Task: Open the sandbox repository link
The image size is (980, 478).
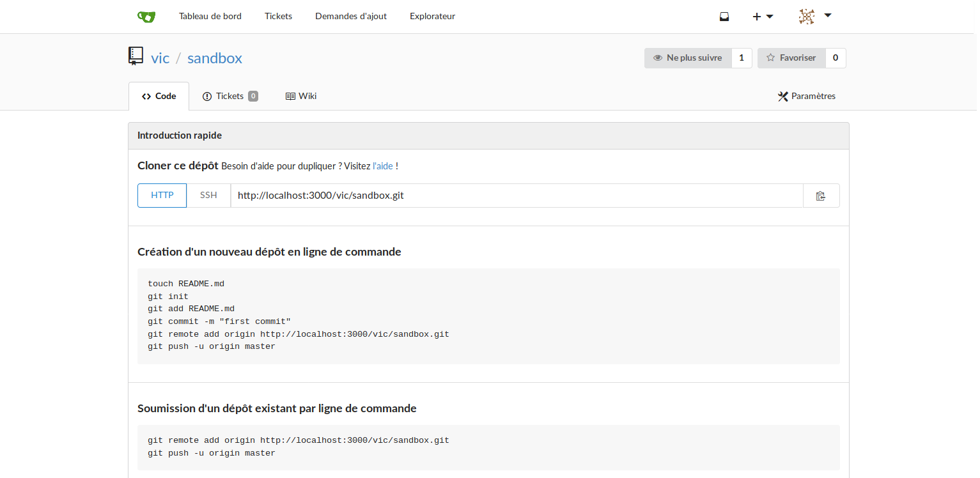Action: point(215,58)
